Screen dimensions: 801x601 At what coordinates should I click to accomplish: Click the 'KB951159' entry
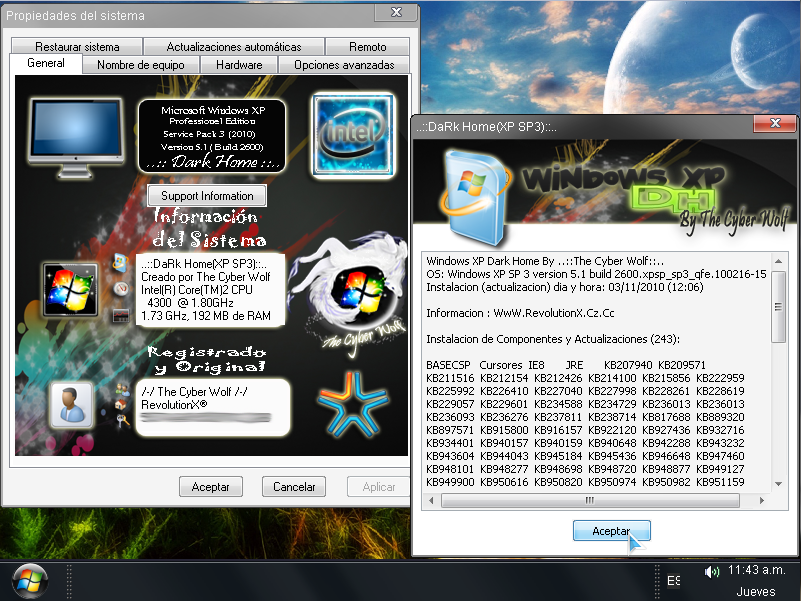[720, 482]
